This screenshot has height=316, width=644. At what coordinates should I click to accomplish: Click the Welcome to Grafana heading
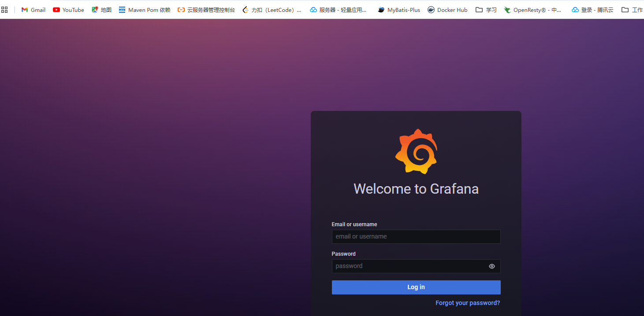point(416,189)
